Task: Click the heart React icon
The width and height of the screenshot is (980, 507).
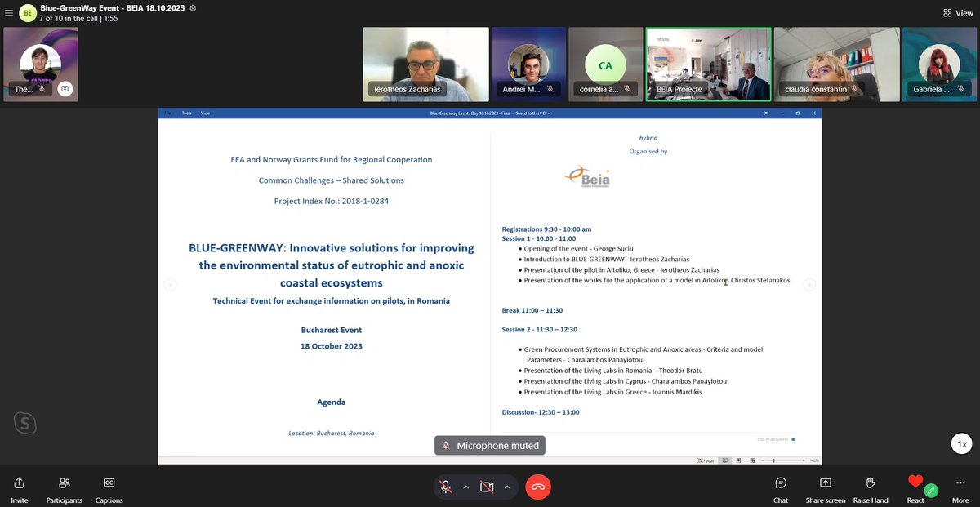Action: (915, 482)
